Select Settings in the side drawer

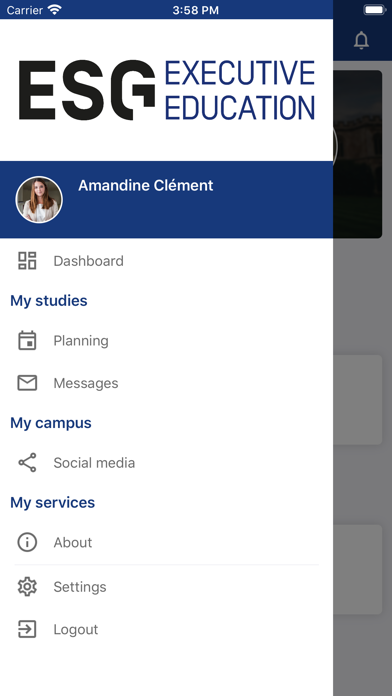pyautogui.click(x=166, y=587)
